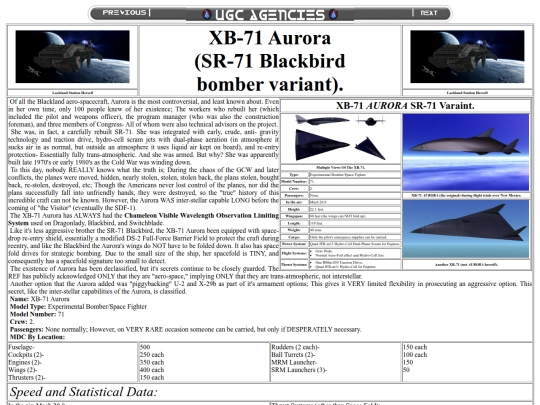The width and height of the screenshot is (540, 405).
Task: Click the '500' fuselage MDC value
Action: tap(145, 347)
